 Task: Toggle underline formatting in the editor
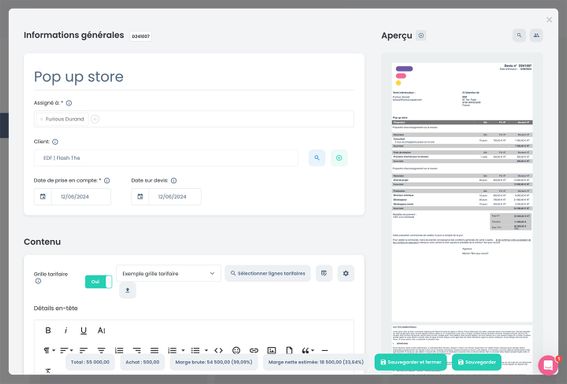click(x=84, y=330)
